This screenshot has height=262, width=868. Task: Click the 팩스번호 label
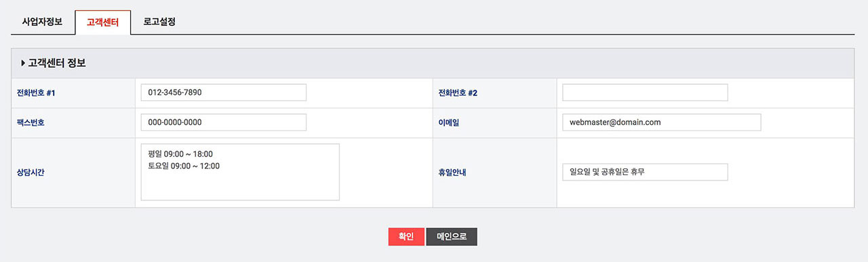point(31,123)
